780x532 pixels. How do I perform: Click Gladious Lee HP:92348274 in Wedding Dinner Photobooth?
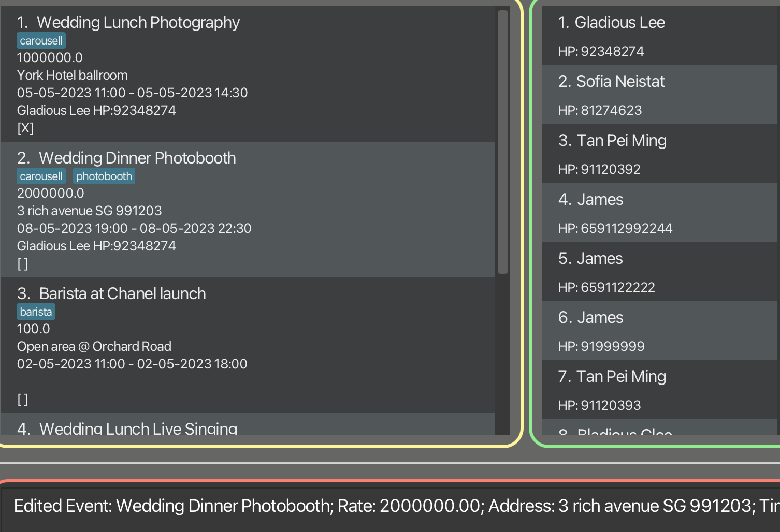coord(96,246)
